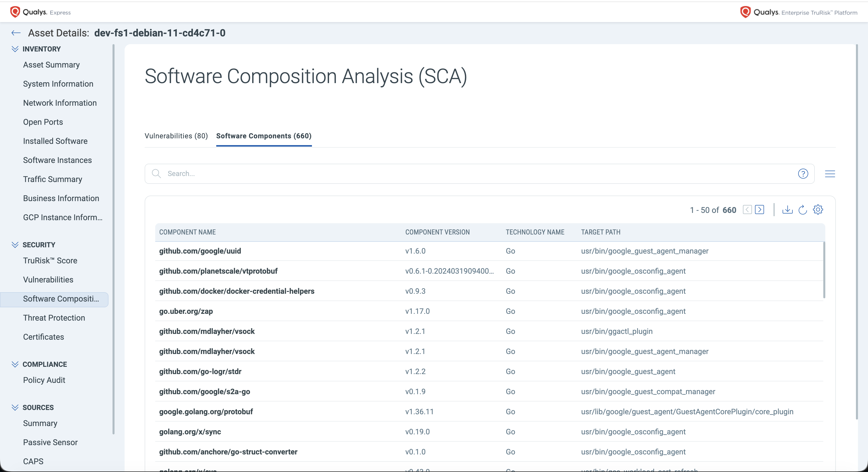The height and width of the screenshot is (472, 868).
Task: Open Threat Protection
Action: click(54, 318)
